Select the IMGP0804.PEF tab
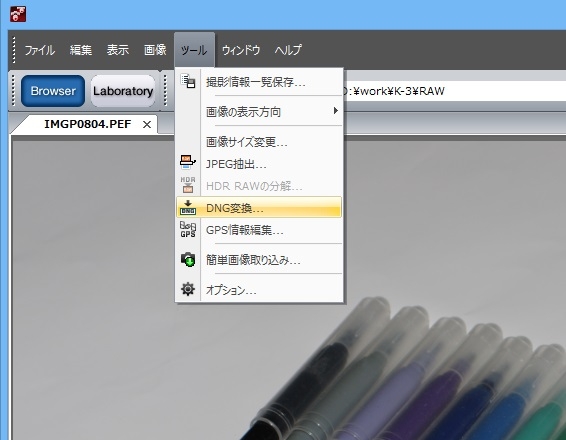 (x=87, y=124)
